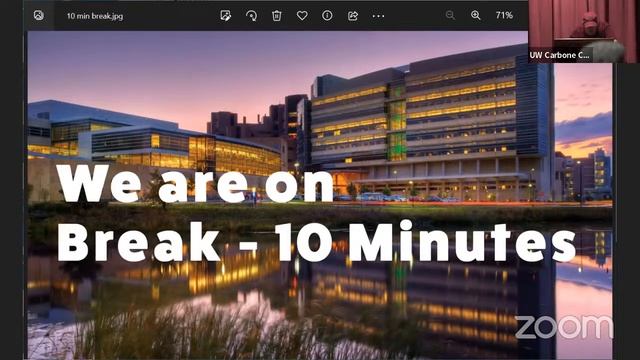
Task: Click the break slide image
Action: click(x=320, y=195)
